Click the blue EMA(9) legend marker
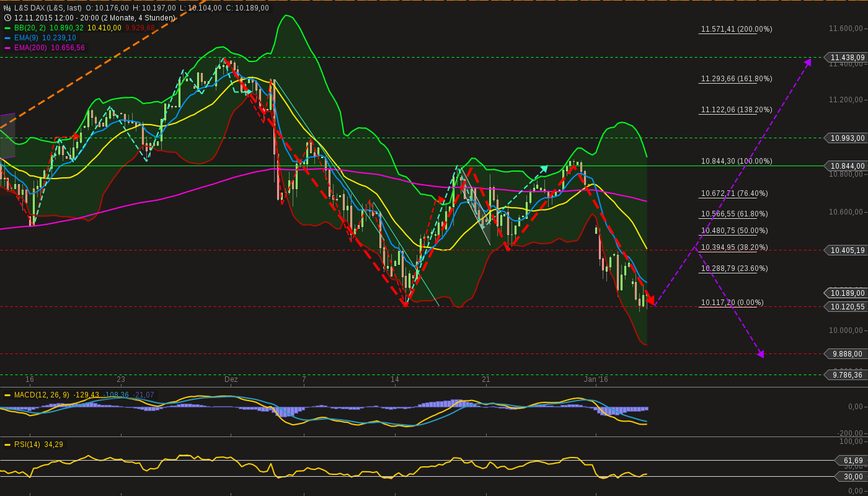 coord(7,38)
